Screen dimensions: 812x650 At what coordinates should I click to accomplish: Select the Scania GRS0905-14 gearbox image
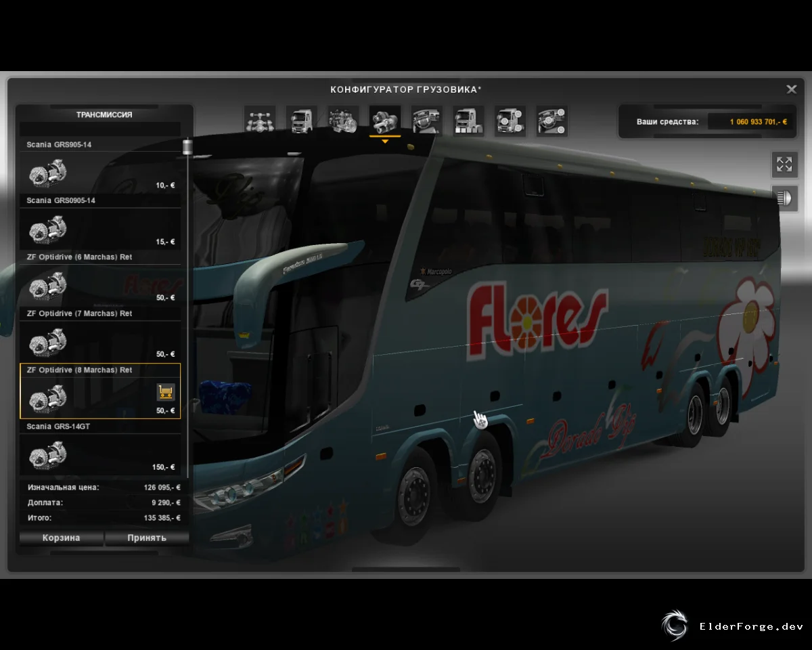click(x=47, y=229)
